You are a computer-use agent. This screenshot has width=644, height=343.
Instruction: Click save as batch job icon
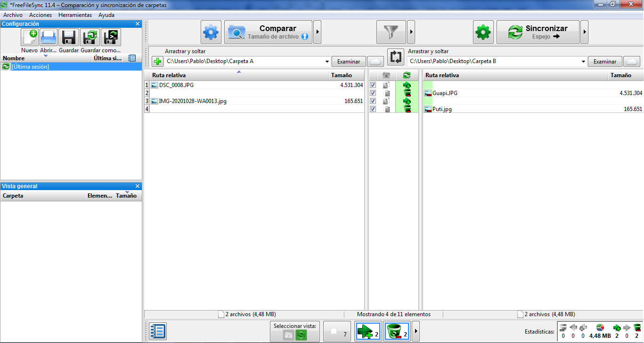click(111, 37)
